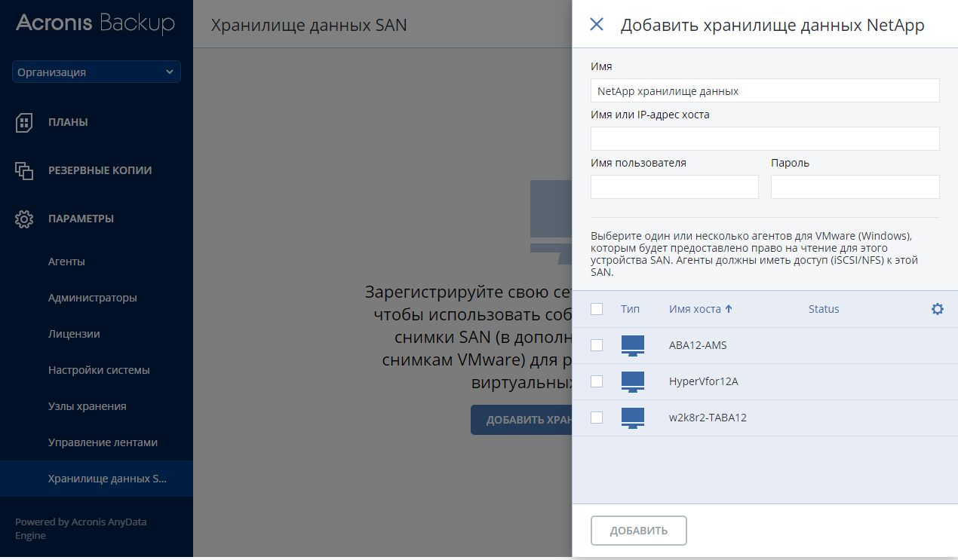This screenshot has width=958, height=560.
Task: Select Хранилище данных S... sidebar item
Action: [x=97, y=479]
